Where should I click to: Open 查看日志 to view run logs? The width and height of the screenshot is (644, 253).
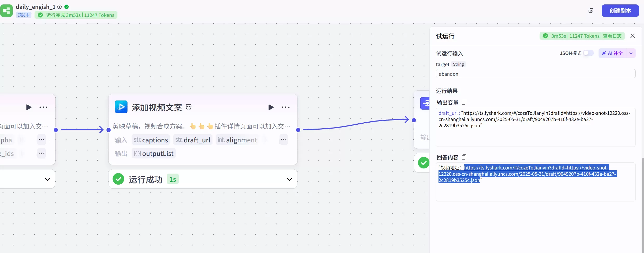coord(613,36)
